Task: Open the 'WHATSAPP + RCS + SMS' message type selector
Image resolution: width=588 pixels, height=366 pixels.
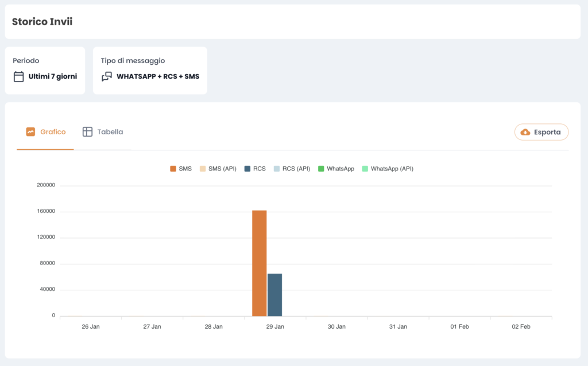Action: point(157,76)
